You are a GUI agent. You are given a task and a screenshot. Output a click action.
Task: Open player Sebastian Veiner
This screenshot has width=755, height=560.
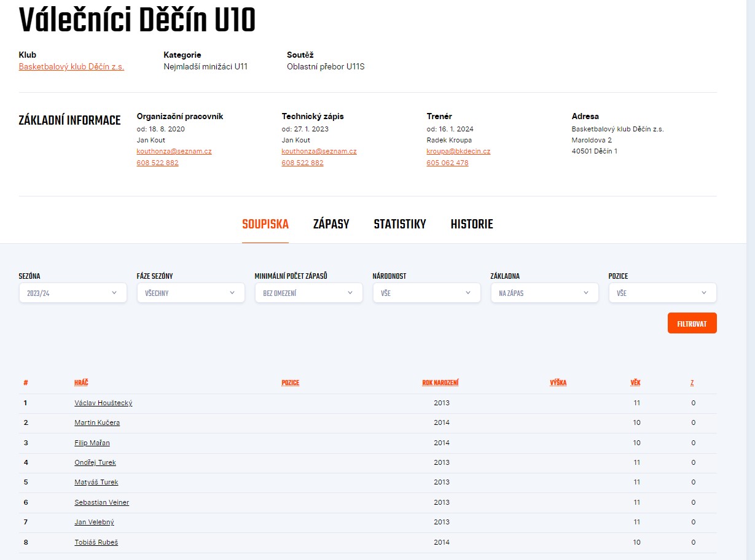point(102,502)
